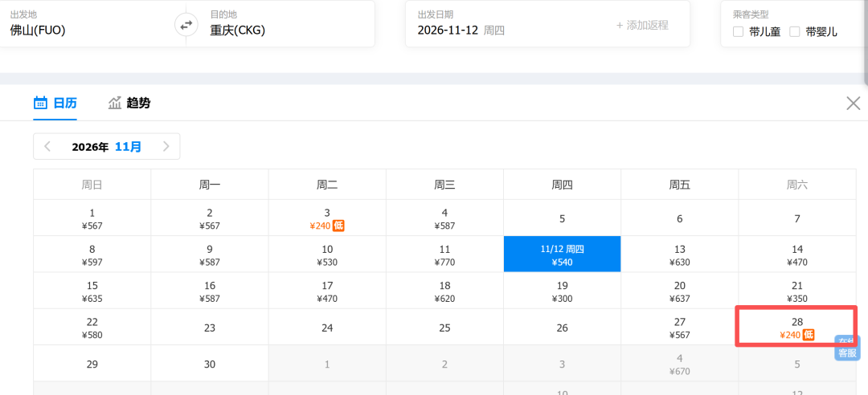Select November 26 in calendar
Image resolution: width=868 pixels, height=395 pixels.
563,327
